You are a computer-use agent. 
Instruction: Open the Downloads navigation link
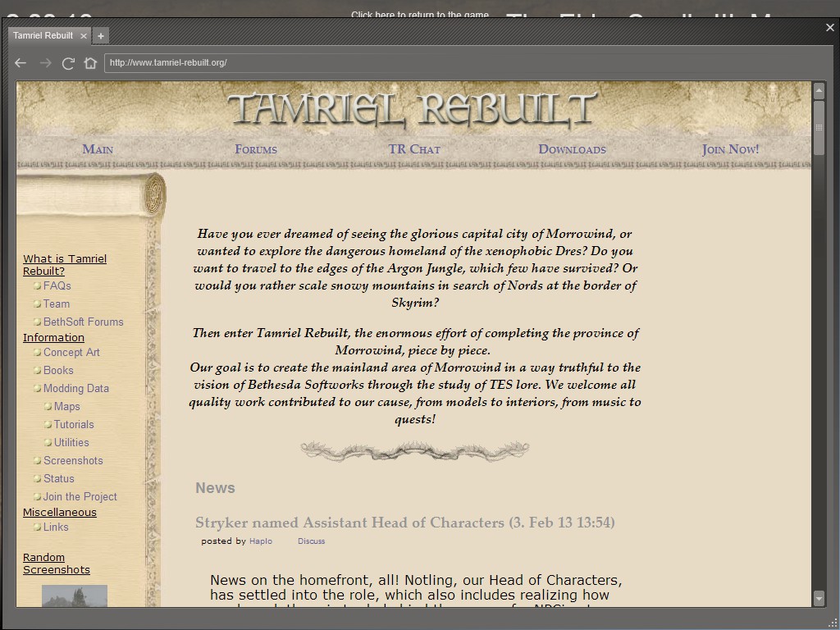(x=572, y=149)
